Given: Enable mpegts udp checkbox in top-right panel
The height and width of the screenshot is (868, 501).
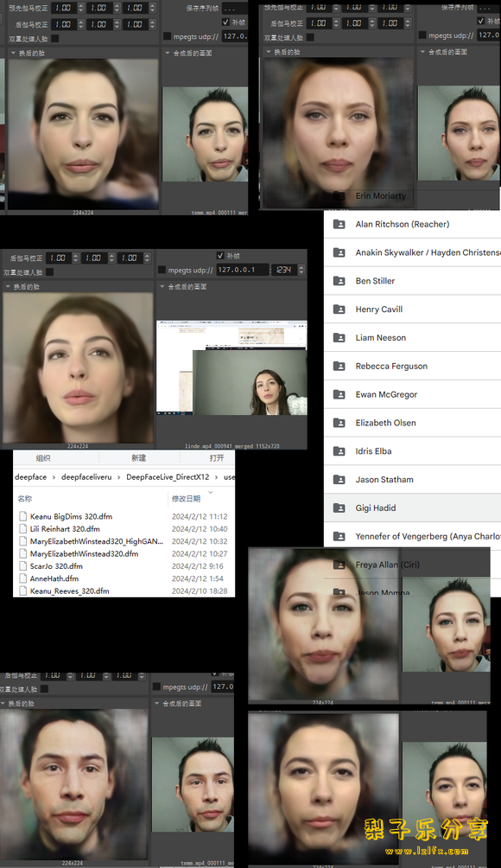Looking at the screenshot, I should coord(422,35).
